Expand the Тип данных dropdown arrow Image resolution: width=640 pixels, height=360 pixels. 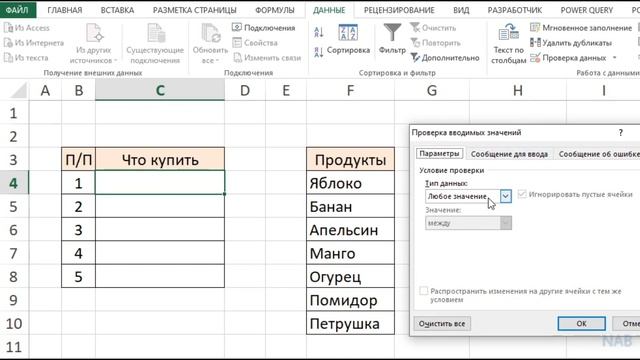[x=505, y=196]
